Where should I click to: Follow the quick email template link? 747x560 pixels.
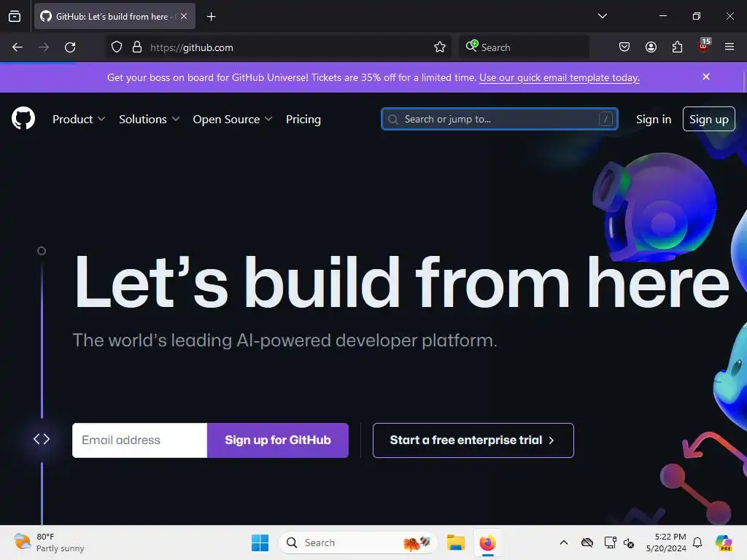560,77
